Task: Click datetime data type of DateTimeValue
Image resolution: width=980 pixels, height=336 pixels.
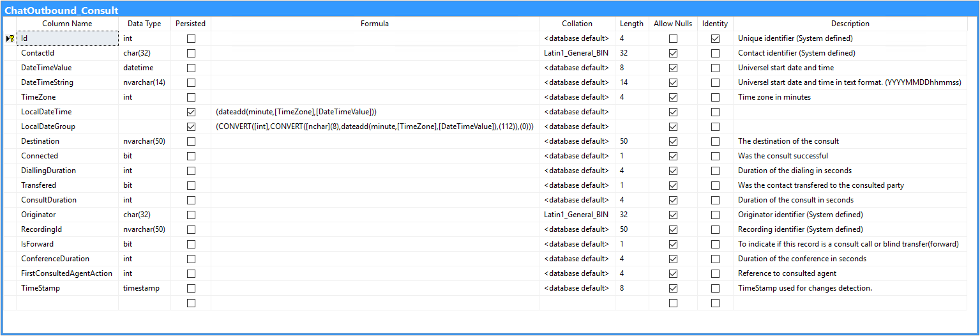Action: point(144,68)
